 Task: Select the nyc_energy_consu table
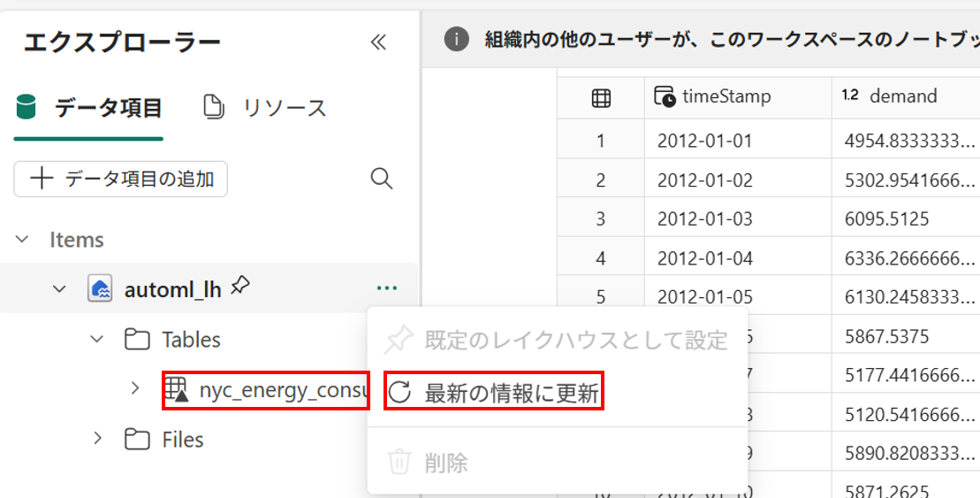(x=282, y=390)
